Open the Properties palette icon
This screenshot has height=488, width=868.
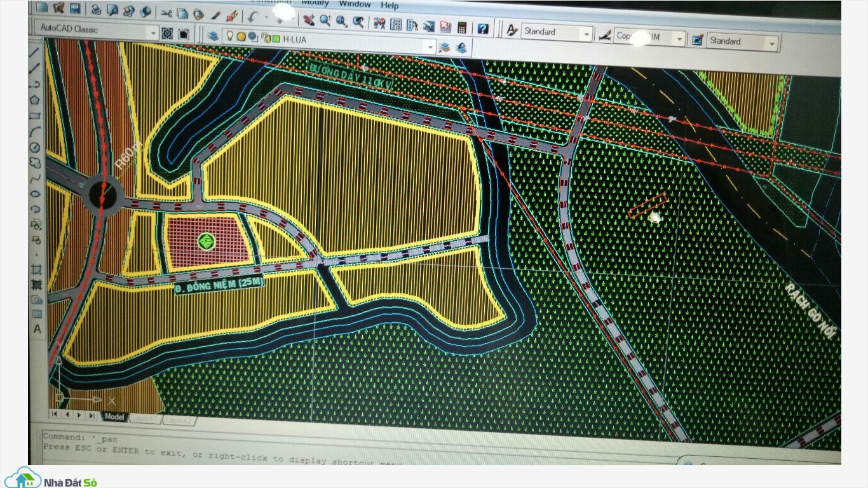(379, 23)
